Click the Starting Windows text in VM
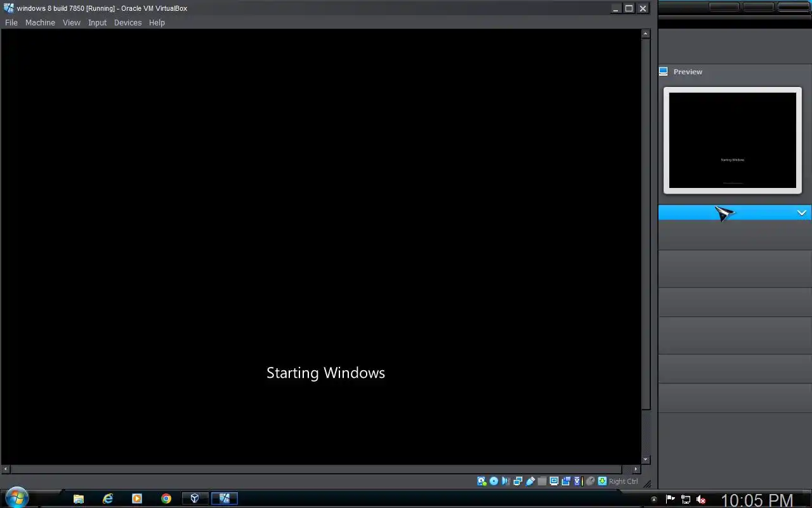The image size is (812, 508). (x=325, y=373)
